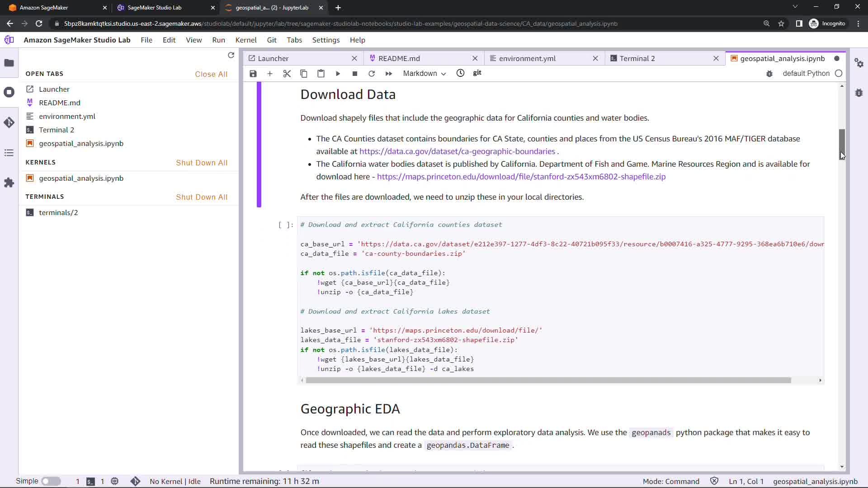The width and height of the screenshot is (868, 488).
Task: Save the notebook with the save icon
Action: pos(253,74)
